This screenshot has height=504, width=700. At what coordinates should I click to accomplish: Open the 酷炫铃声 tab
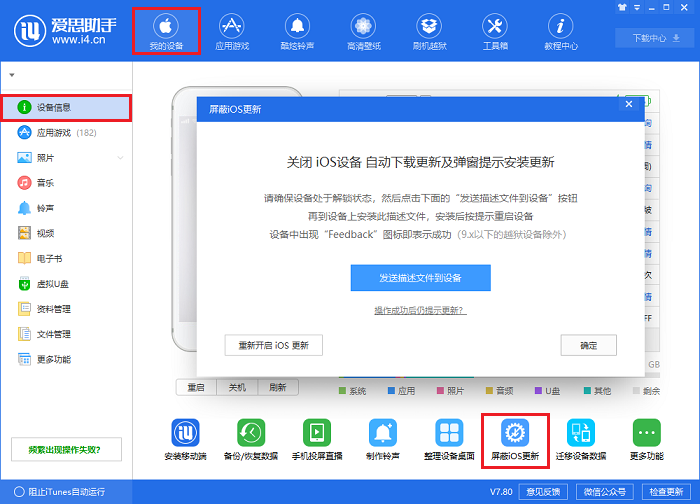click(x=297, y=31)
